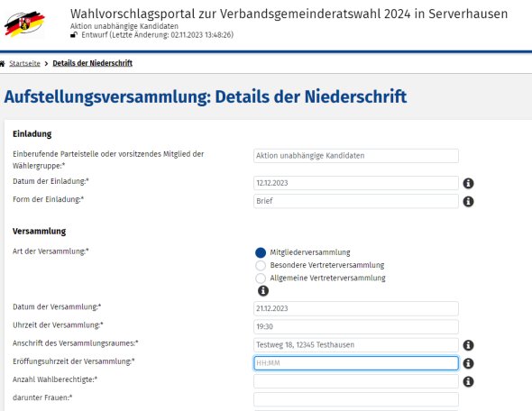Click the Uhrzeit der Versammlung field

point(356,326)
